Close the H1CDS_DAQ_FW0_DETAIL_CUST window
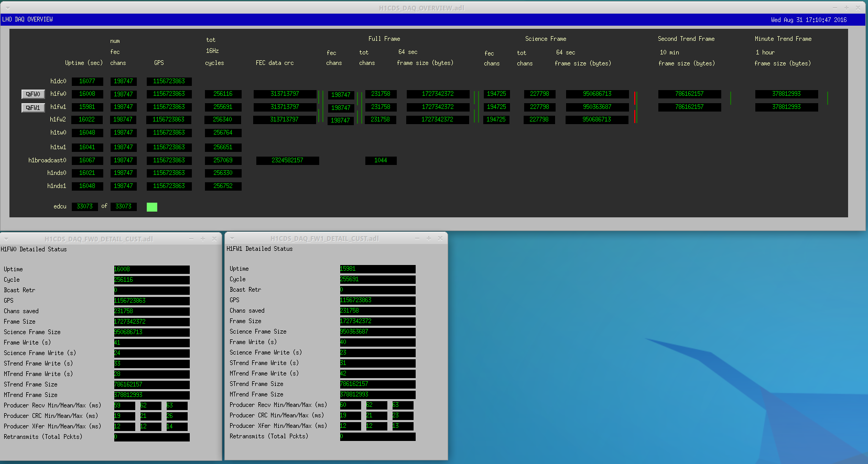The width and height of the screenshot is (868, 464). point(214,239)
